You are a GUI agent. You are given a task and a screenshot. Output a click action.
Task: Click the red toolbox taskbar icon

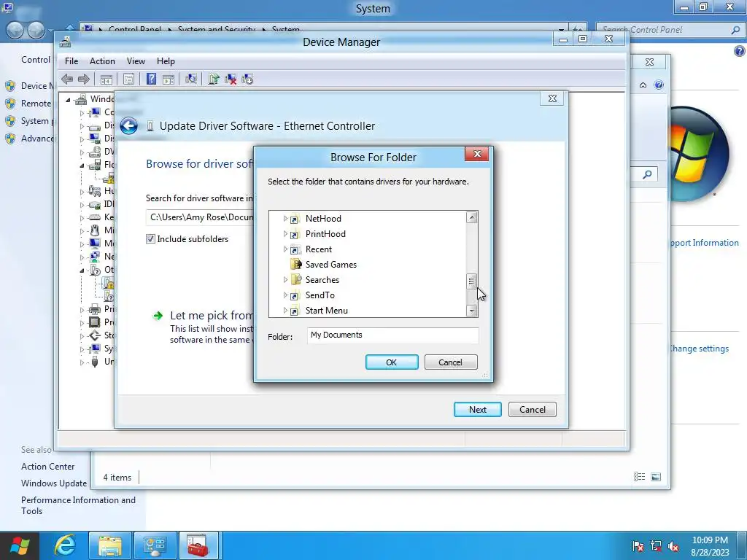click(x=198, y=545)
